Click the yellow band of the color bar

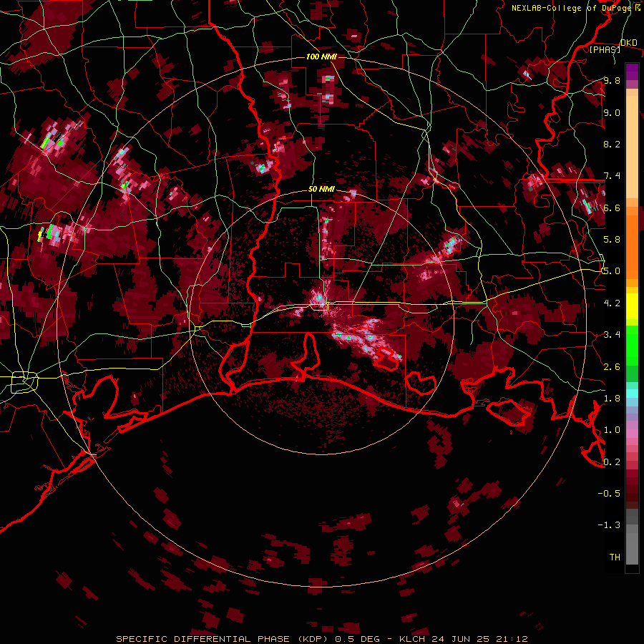pyautogui.click(x=632, y=306)
